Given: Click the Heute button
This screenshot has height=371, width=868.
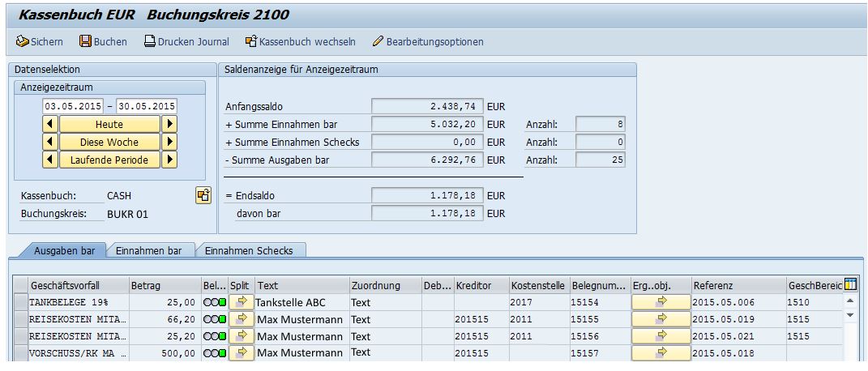Looking at the screenshot, I should coord(109,124).
